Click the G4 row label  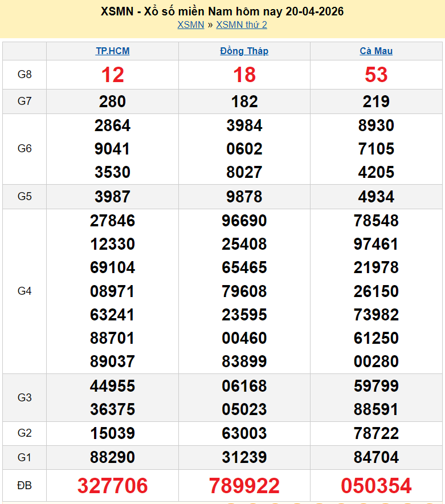click(x=25, y=291)
